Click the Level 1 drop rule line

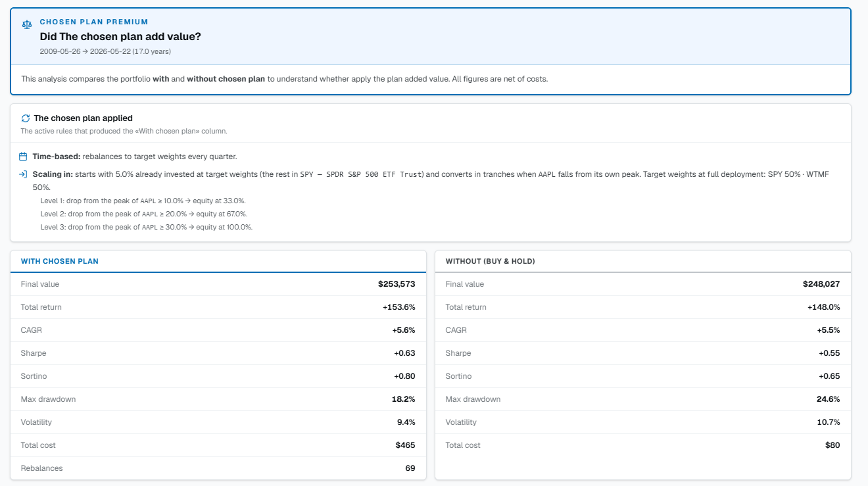(143, 201)
